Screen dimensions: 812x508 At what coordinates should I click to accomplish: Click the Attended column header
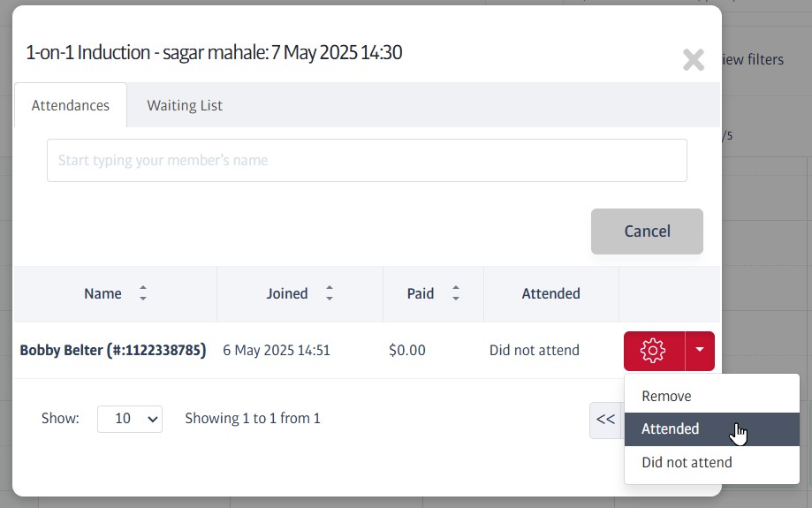551,293
